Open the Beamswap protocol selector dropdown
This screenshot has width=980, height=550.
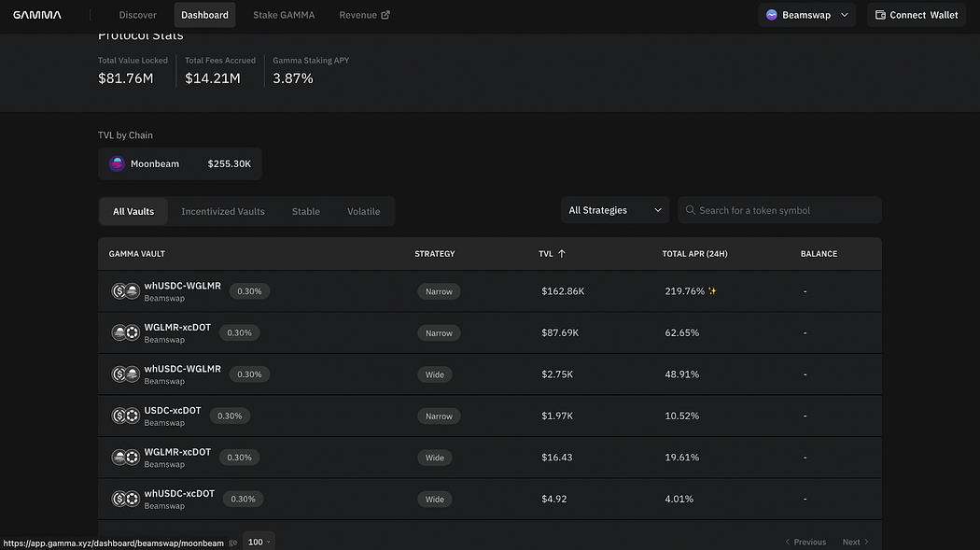click(807, 15)
